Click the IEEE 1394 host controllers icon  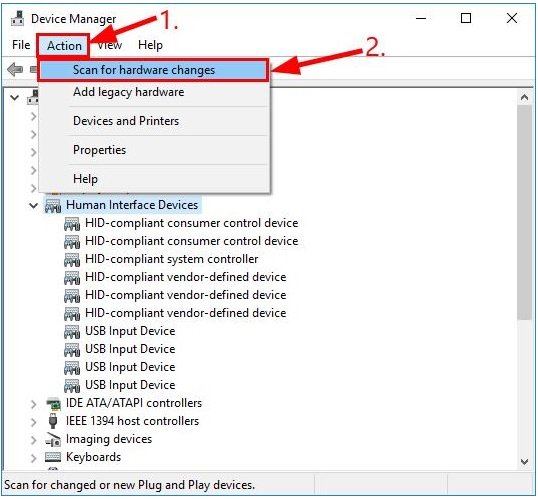pos(53,421)
